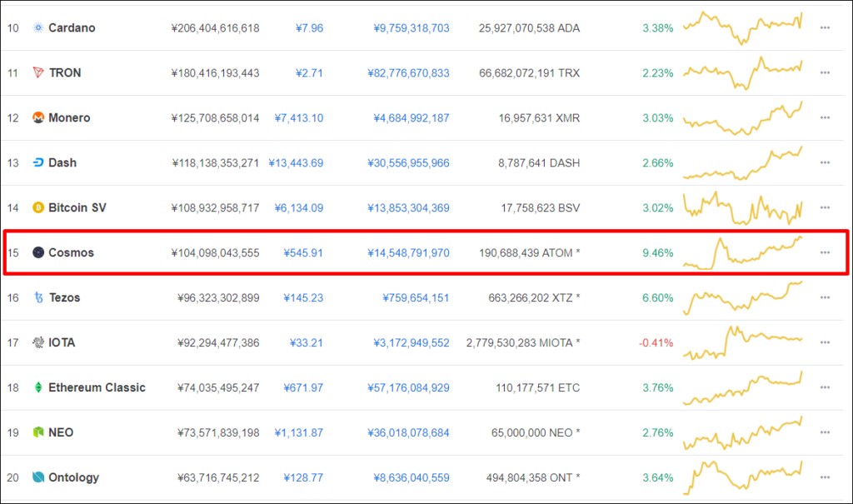This screenshot has height=504, width=853.
Task: Click Bitcoin SV market cap ¥108,932,958,717
Action: point(216,208)
